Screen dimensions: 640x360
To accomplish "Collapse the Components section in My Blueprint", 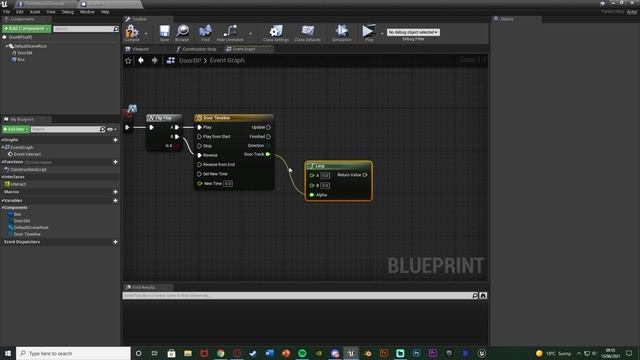I will (2, 207).
